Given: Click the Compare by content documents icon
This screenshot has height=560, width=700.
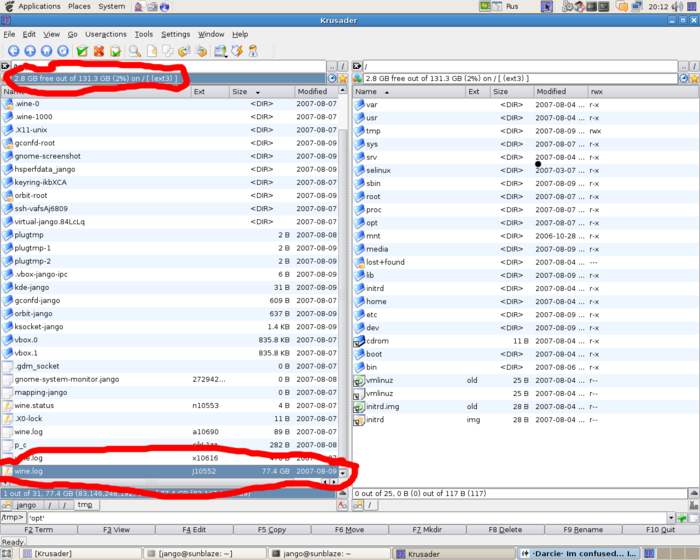Looking at the screenshot, I should (x=168, y=51).
